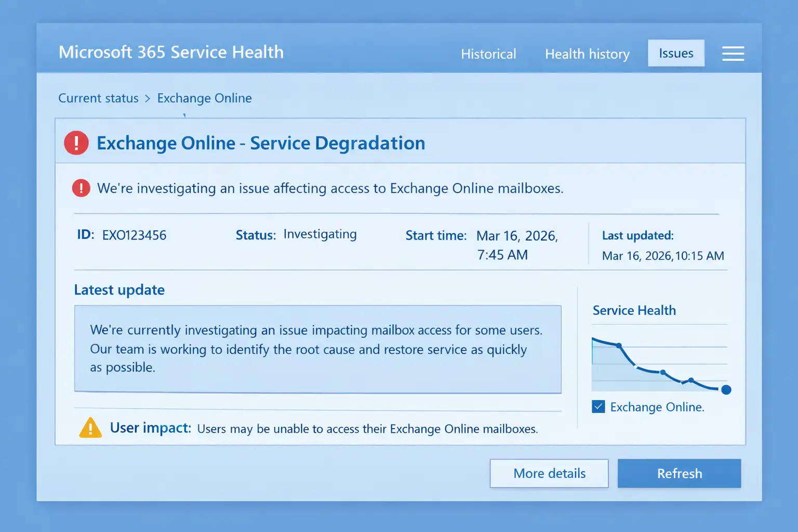Click the yellow warning triangle beside User impact
The image size is (798, 532).
point(90,428)
